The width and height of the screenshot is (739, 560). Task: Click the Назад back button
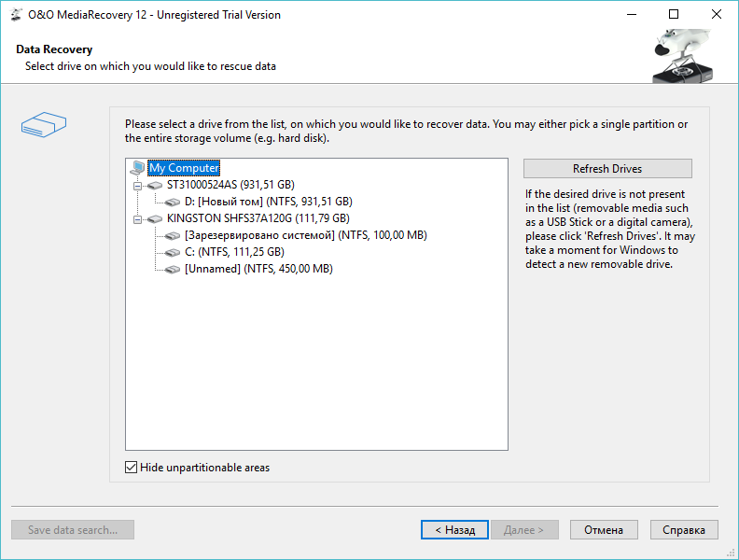tap(453, 530)
